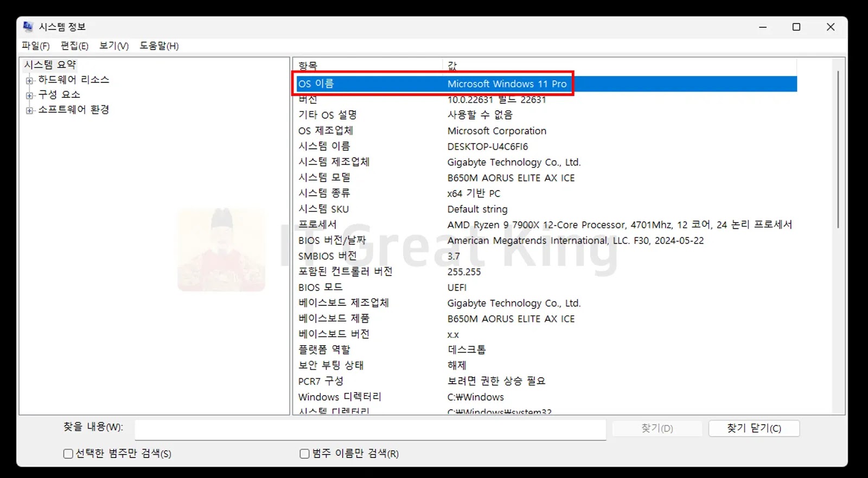Click the value 255.255
The image size is (868, 478).
464,272
